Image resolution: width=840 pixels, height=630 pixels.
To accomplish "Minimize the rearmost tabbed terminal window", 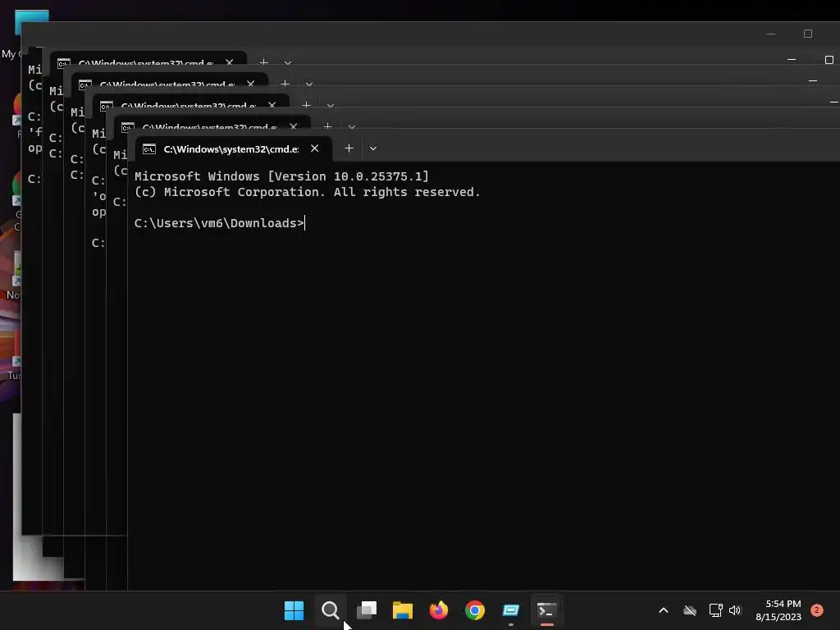I will [x=792, y=59].
